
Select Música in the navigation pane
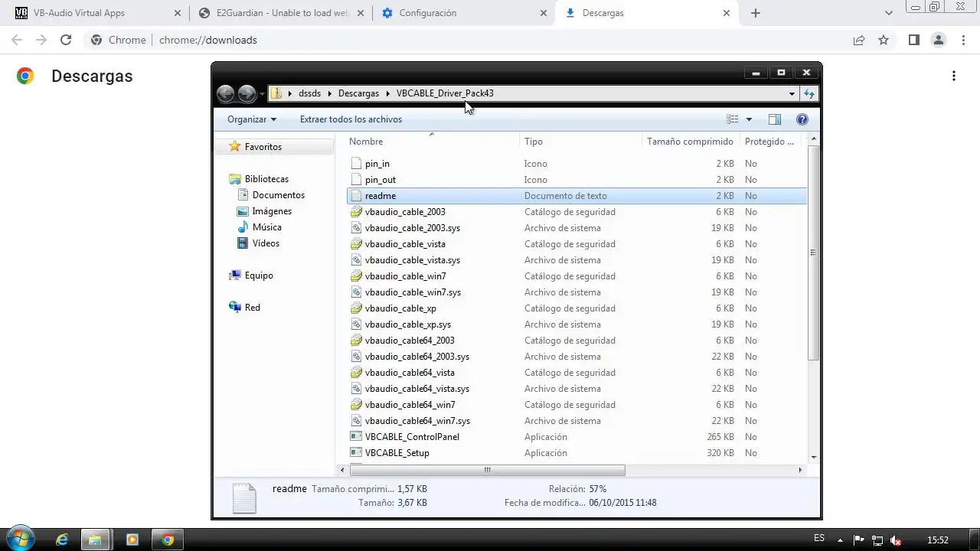tap(267, 227)
